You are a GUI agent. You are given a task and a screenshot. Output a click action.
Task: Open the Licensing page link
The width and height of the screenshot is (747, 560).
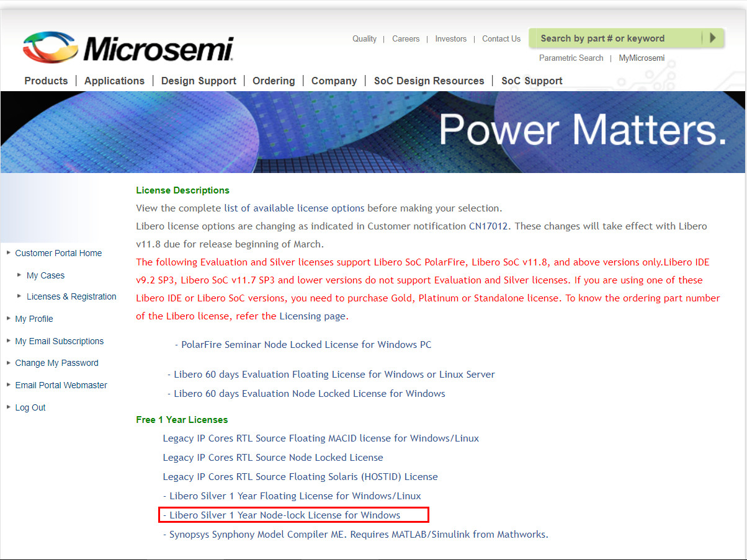[x=312, y=316]
